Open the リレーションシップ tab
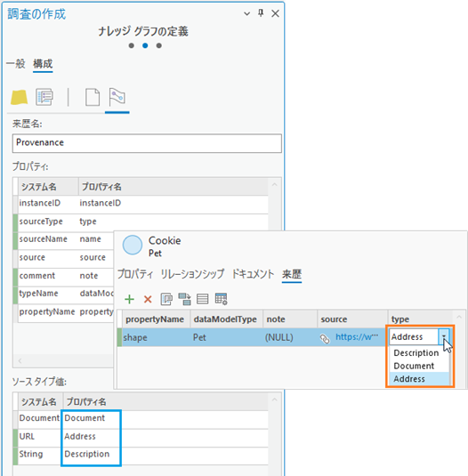The image size is (468, 476). (x=192, y=274)
